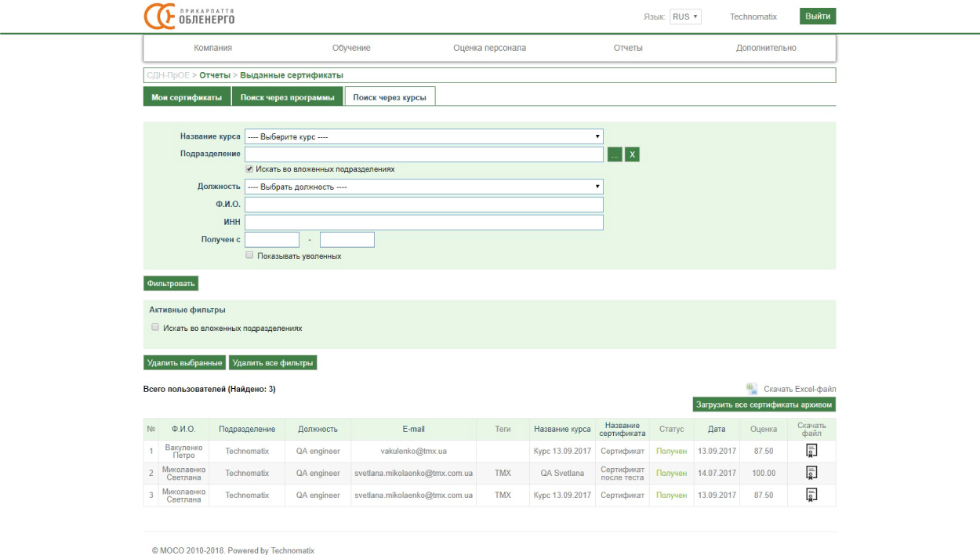Open the RUS language selector
The width and height of the screenshot is (980, 559).
coord(686,16)
